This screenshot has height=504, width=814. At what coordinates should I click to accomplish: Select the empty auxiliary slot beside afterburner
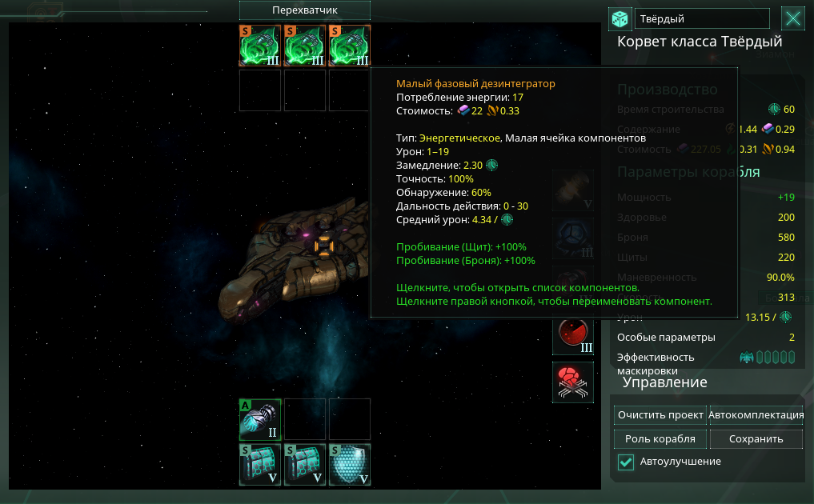tap(305, 419)
